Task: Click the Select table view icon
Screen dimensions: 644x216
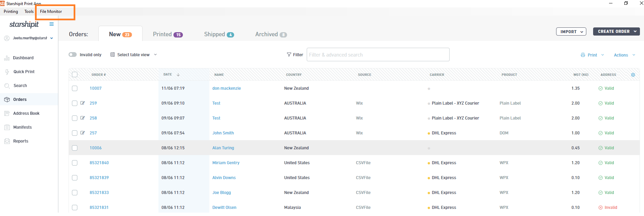Action: coord(113,55)
